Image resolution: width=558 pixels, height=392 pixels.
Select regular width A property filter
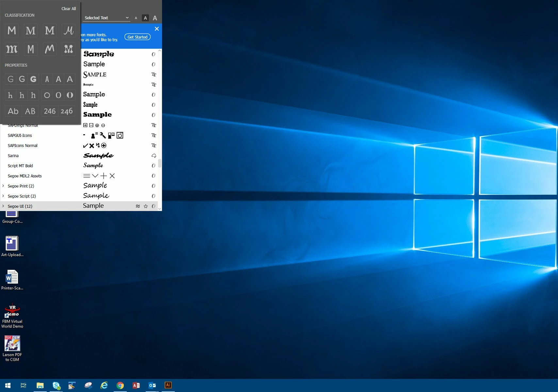click(x=58, y=79)
